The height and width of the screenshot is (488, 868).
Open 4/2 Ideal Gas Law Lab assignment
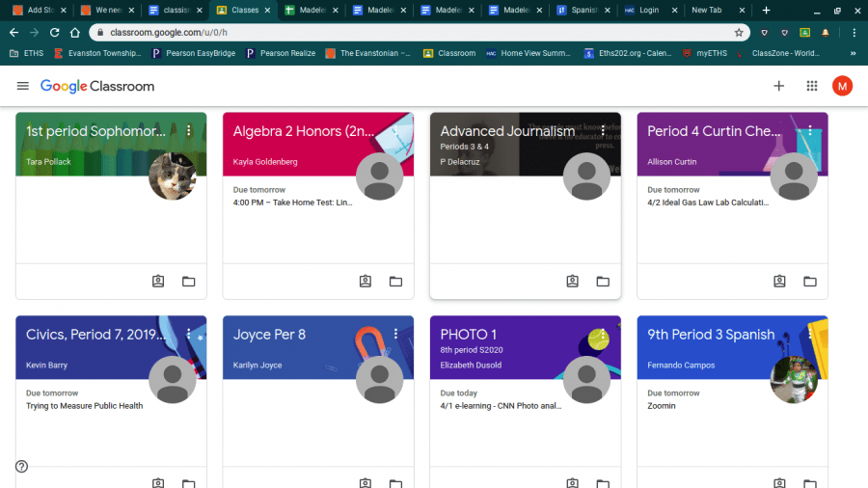click(x=708, y=203)
